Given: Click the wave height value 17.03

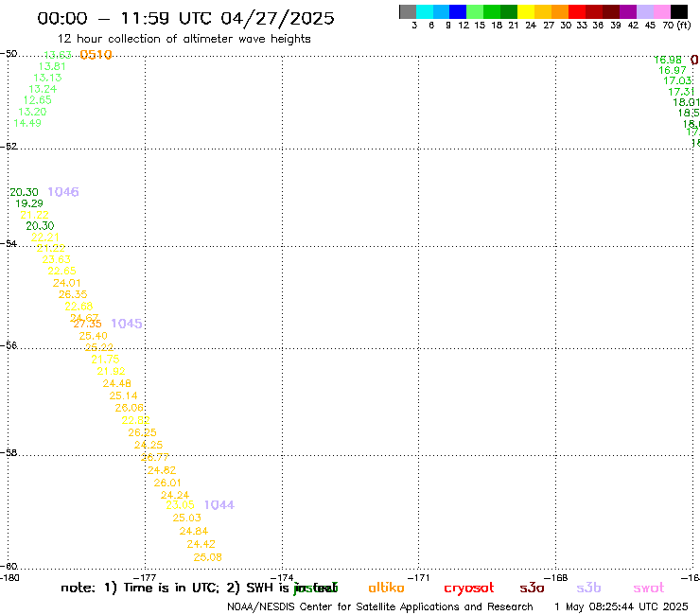Looking at the screenshot, I should click(x=677, y=80).
